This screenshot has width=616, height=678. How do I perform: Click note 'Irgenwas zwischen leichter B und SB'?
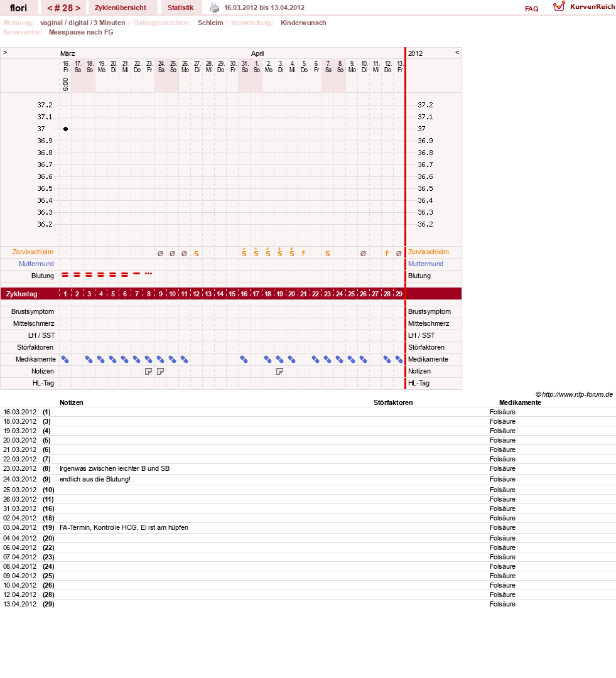click(x=115, y=469)
